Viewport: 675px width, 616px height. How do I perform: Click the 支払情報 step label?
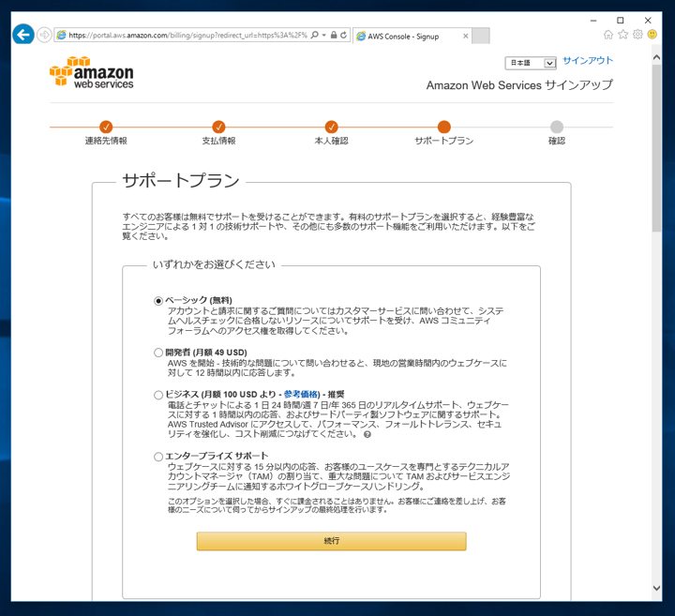click(x=218, y=141)
